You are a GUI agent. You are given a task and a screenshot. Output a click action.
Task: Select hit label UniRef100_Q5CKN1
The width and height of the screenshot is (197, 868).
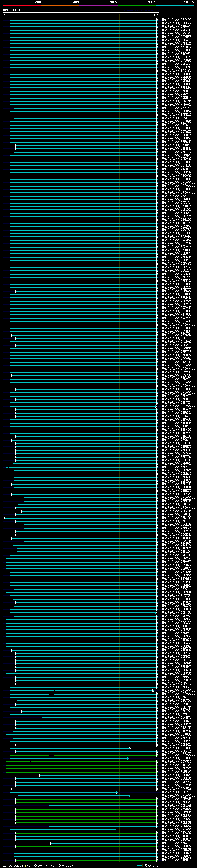(177, 535)
